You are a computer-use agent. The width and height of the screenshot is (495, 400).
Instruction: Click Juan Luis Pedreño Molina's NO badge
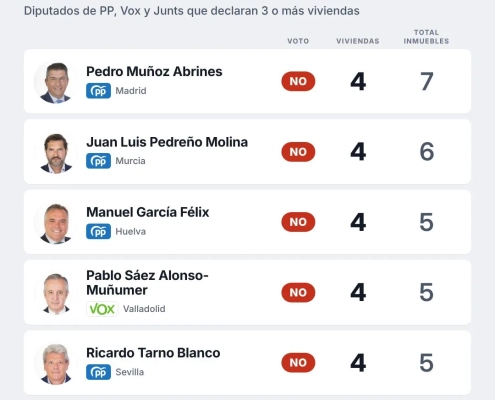pos(298,152)
